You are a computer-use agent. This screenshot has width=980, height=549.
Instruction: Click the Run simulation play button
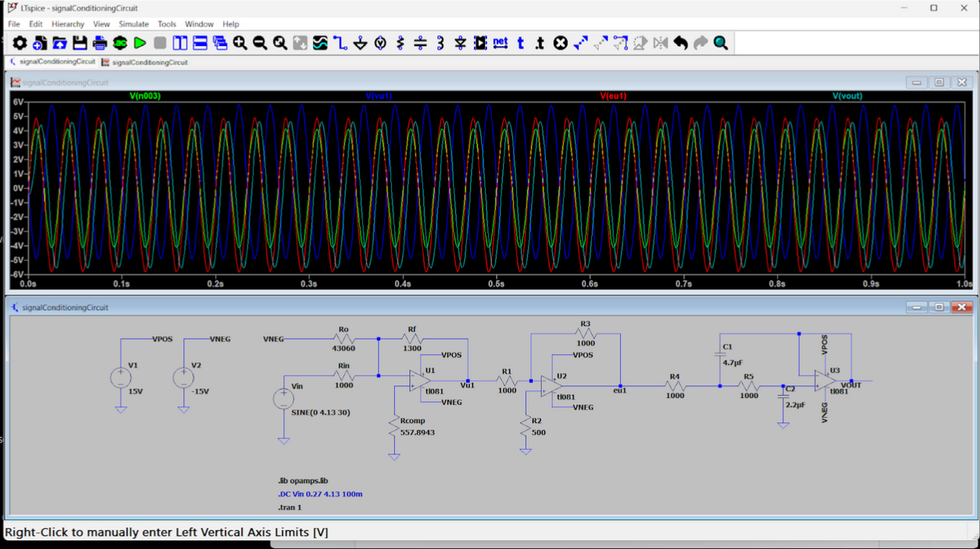140,43
